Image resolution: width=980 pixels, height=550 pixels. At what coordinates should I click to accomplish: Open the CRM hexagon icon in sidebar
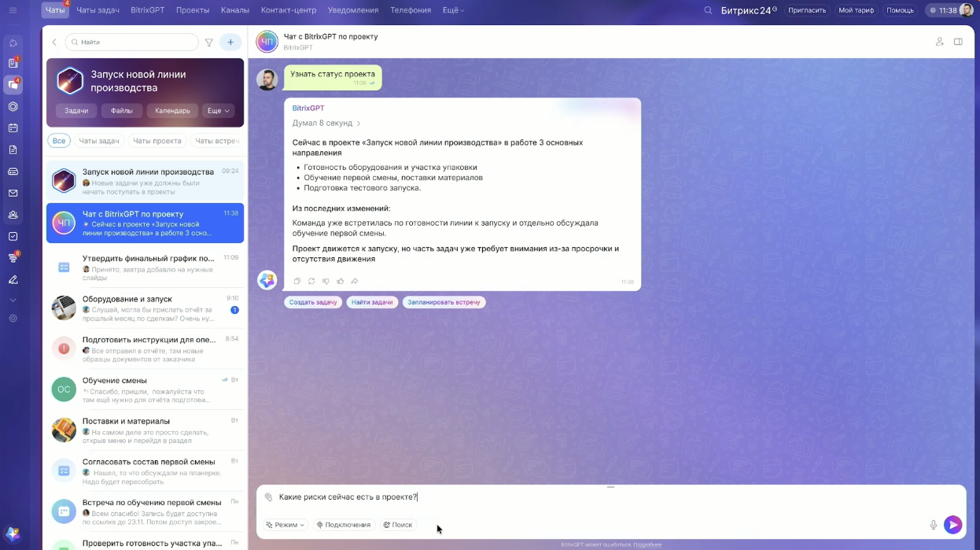click(13, 106)
